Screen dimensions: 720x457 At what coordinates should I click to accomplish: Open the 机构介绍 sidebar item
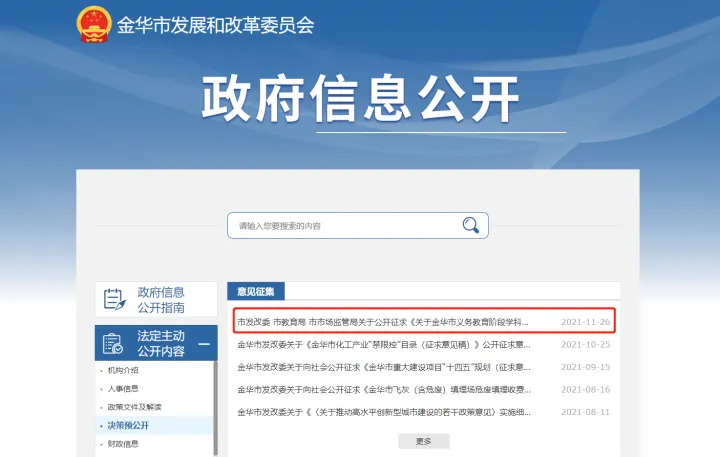[123, 370]
